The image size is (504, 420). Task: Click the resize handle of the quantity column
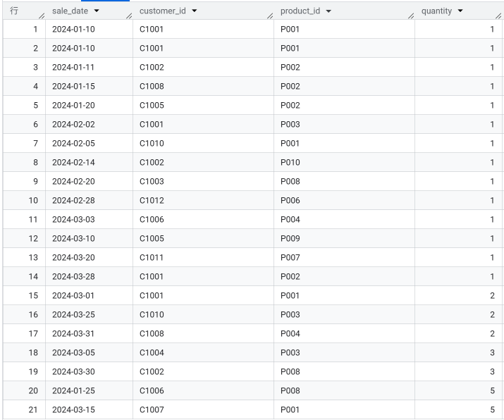pyautogui.click(x=498, y=15)
